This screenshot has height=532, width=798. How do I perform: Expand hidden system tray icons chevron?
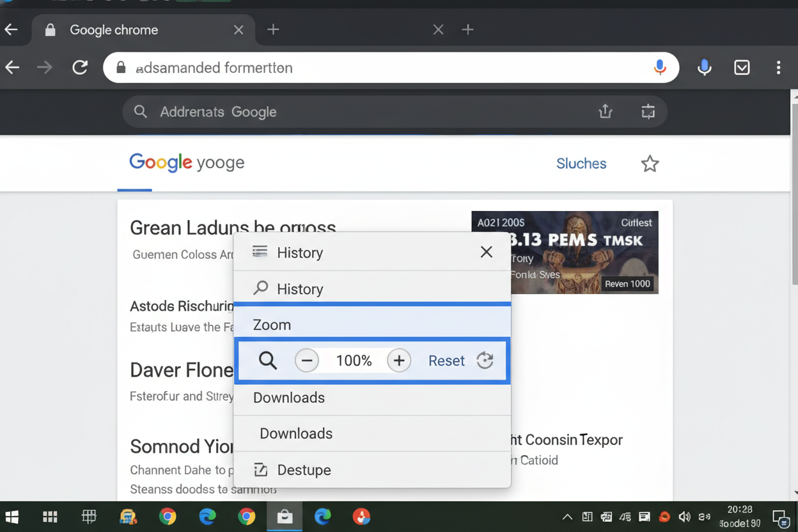567,517
